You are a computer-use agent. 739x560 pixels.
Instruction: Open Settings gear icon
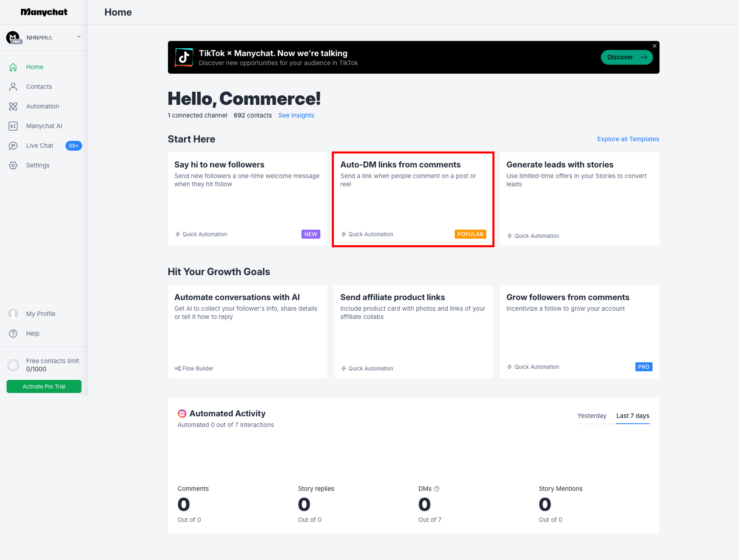(13, 165)
